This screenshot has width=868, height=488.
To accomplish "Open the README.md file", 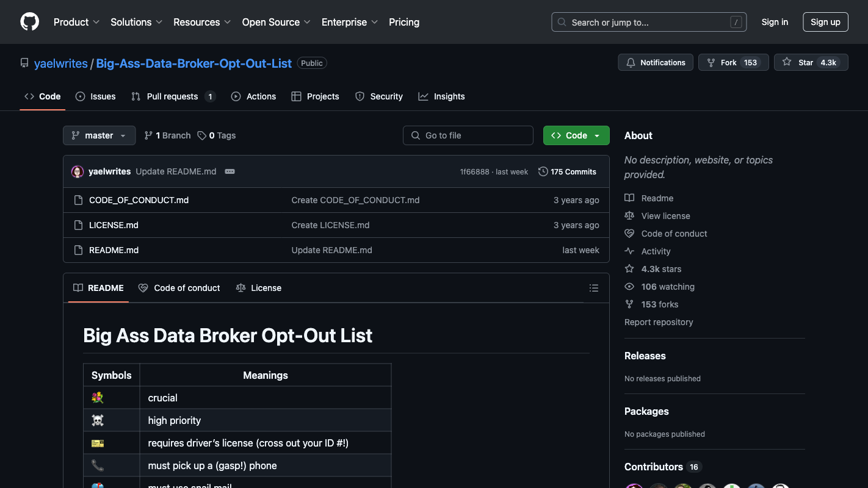I will point(114,250).
